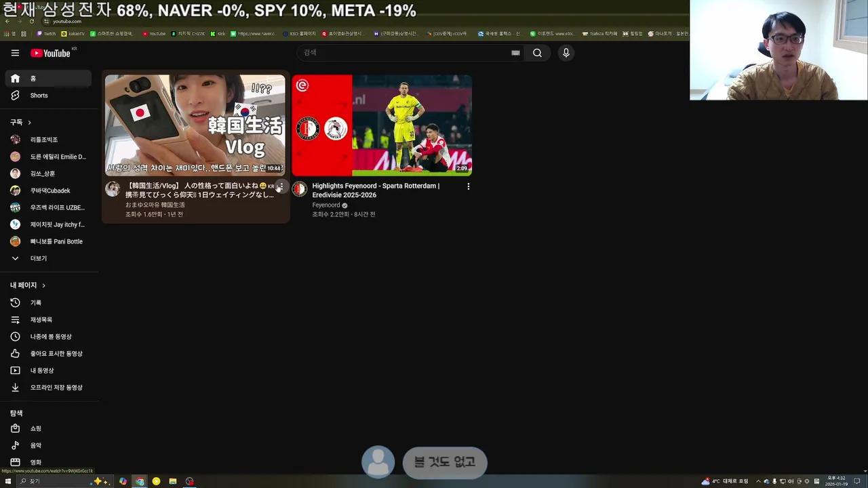Open the 리틀조빅조 subscription channel
This screenshot has width=868, height=488.
[x=48, y=140]
